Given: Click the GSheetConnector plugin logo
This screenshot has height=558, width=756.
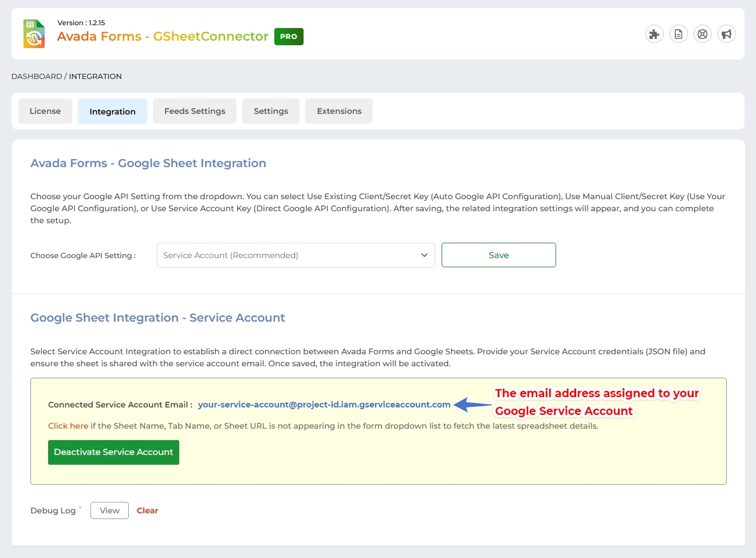Looking at the screenshot, I should [x=34, y=34].
